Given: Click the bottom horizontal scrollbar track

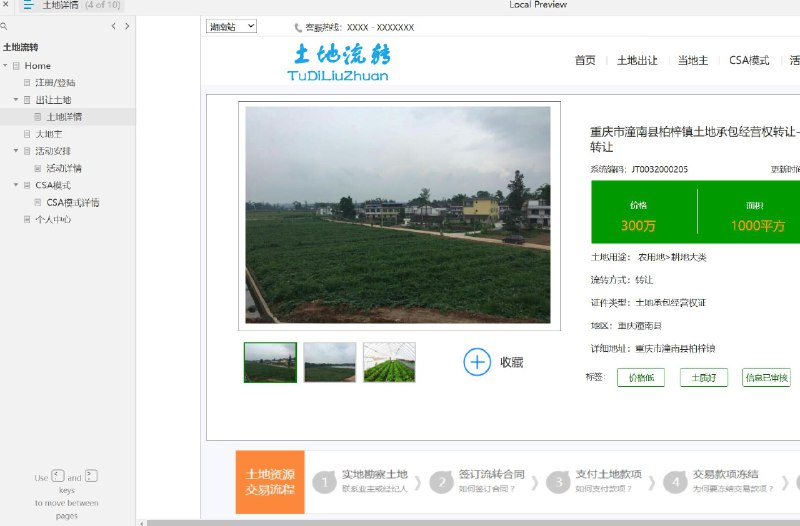Looking at the screenshot, I should 473,523.
